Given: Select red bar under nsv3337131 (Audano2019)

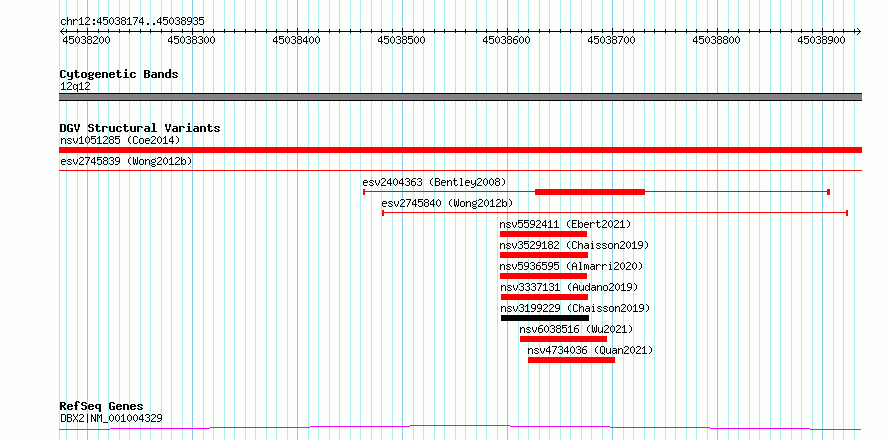Looking at the screenshot, I should (x=544, y=297).
